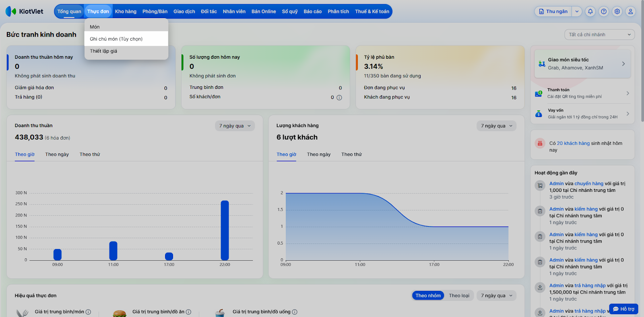644x317 pixels.
Task: Click the Vay vốn money bag icon
Action: pyautogui.click(x=539, y=114)
